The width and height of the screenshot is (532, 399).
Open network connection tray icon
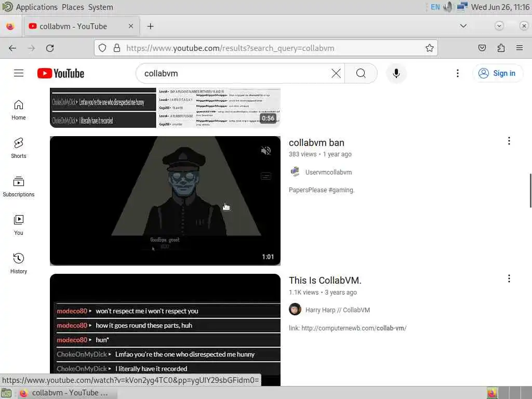pos(462,7)
